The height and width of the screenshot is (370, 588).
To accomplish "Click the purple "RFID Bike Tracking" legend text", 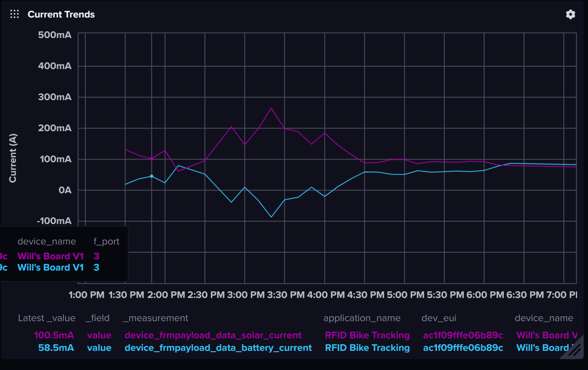I will pyautogui.click(x=367, y=335).
